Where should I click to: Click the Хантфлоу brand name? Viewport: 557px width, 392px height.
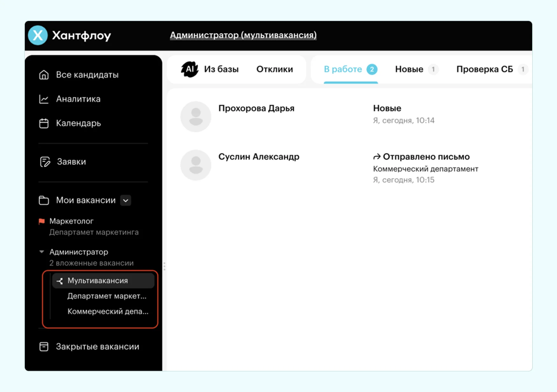click(x=81, y=35)
